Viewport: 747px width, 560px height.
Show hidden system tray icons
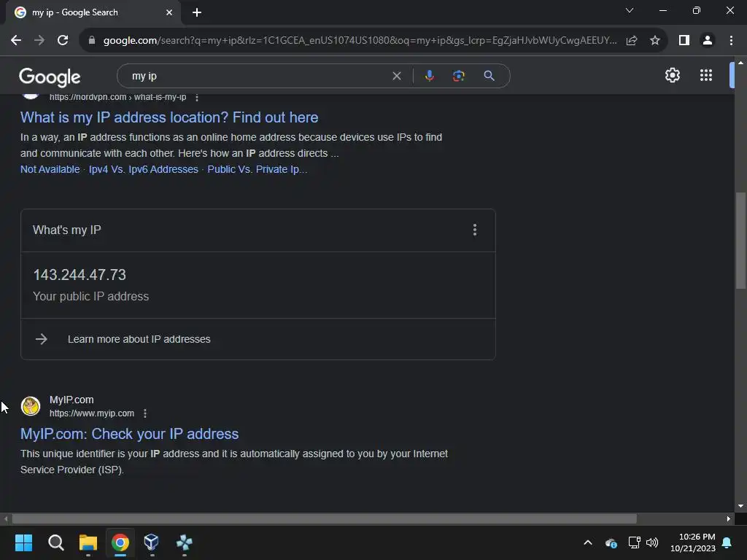[x=588, y=542]
